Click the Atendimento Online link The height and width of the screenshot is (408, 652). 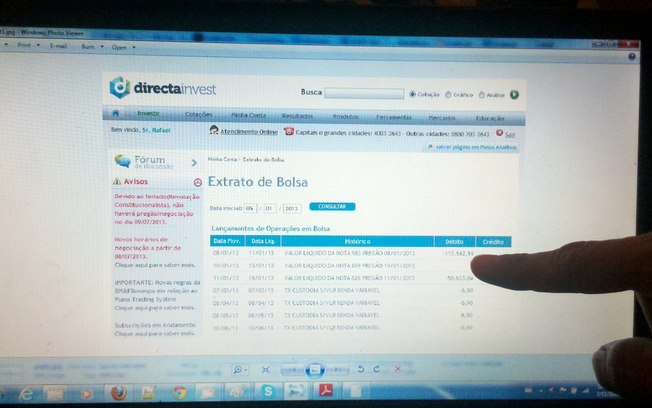coord(249,132)
